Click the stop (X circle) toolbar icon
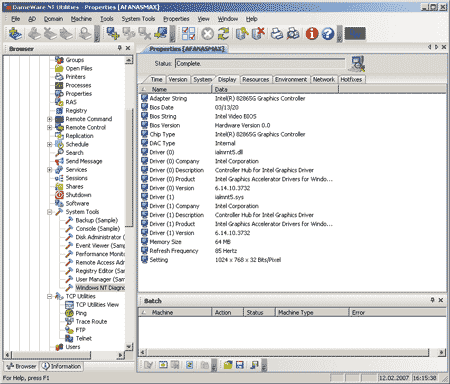The image size is (450, 384). point(207,34)
